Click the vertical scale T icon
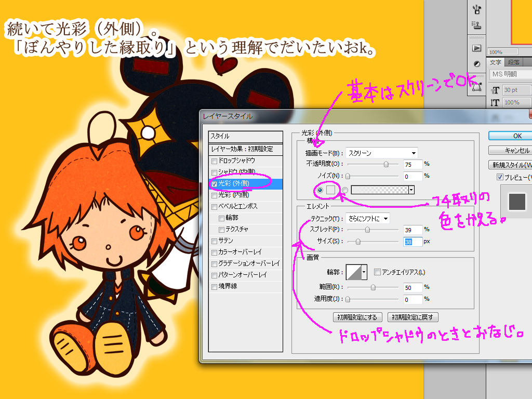Screen dimensions: 532x399 pos(495,103)
